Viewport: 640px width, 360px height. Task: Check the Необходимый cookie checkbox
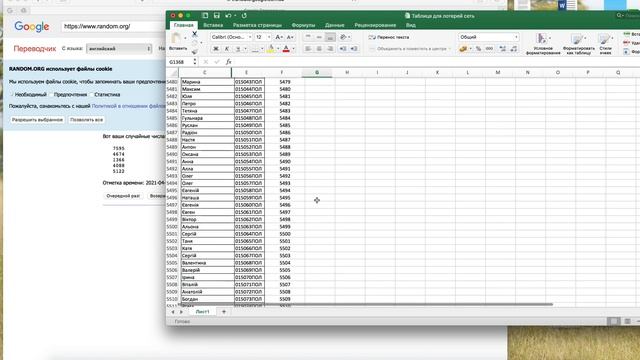click(x=11, y=95)
